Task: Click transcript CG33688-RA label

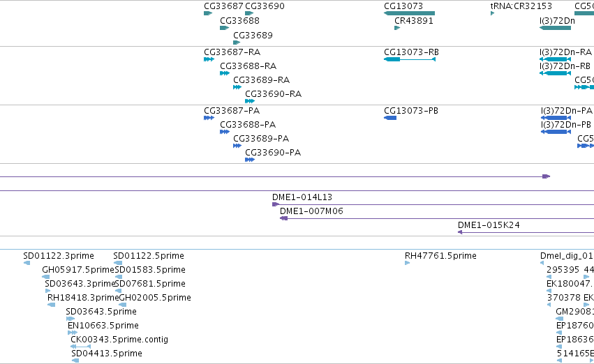Action: pos(248,66)
